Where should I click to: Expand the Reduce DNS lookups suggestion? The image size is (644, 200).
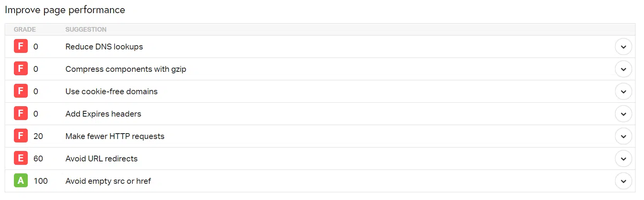(623, 47)
